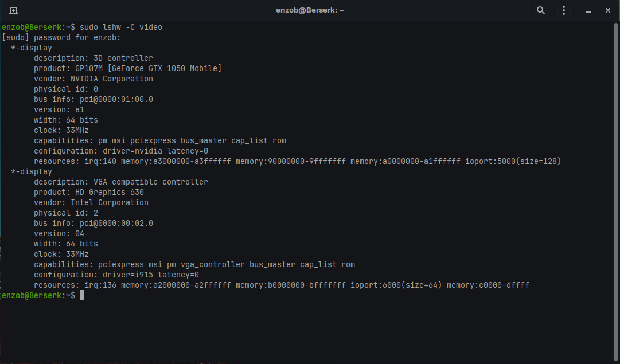Click the vertical scrollbar of the terminal
Screen dimensions: 620x364
pos(616,191)
